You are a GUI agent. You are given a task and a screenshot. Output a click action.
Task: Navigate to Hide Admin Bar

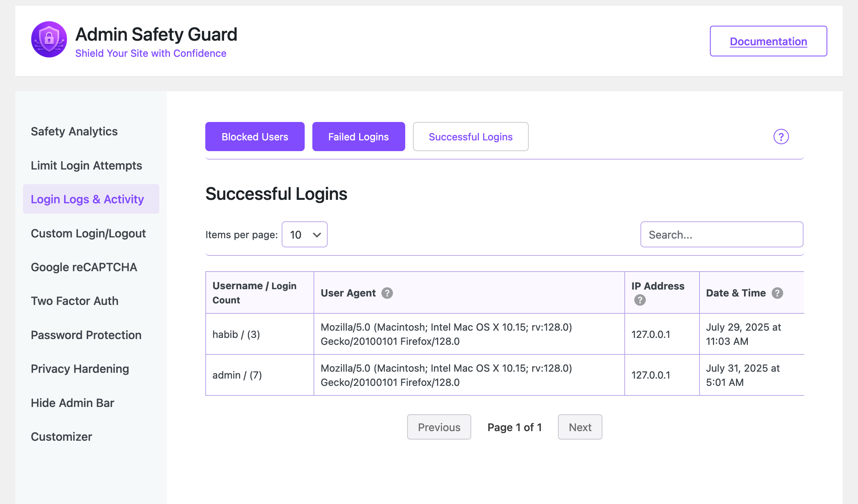73,403
